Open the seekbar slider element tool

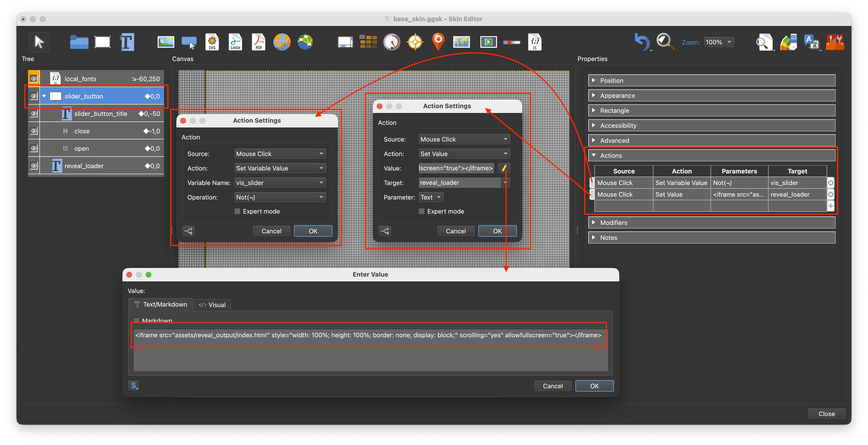coord(511,42)
